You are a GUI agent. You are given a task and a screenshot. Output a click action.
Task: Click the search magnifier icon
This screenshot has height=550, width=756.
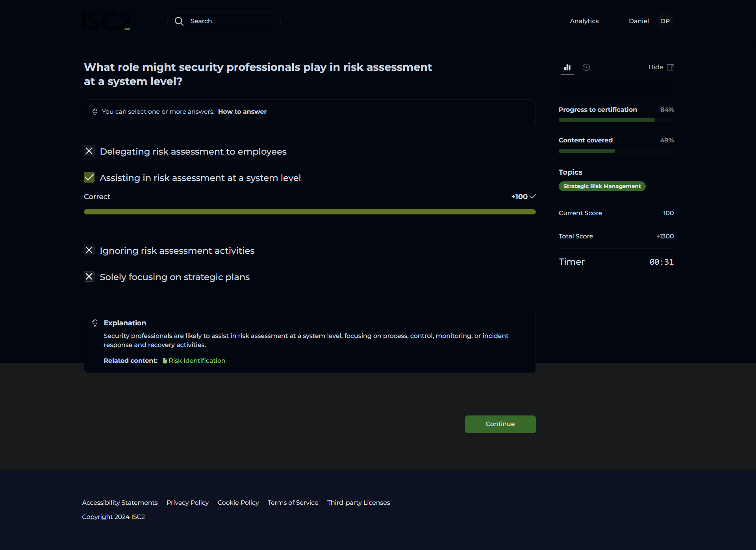coord(179,21)
